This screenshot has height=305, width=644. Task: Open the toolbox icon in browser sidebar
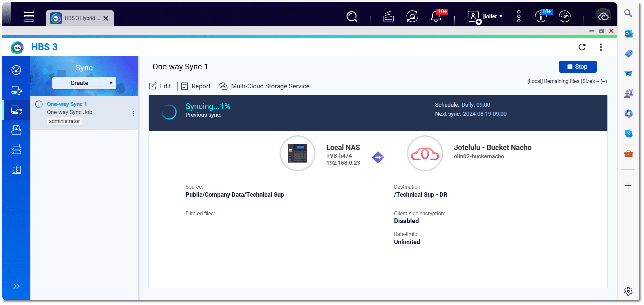pos(628,154)
